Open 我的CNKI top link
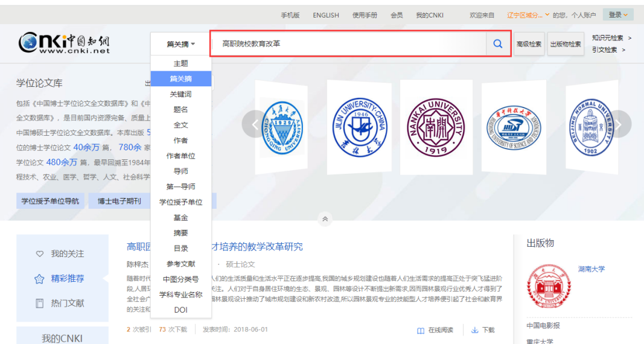 click(x=430, y=15)
